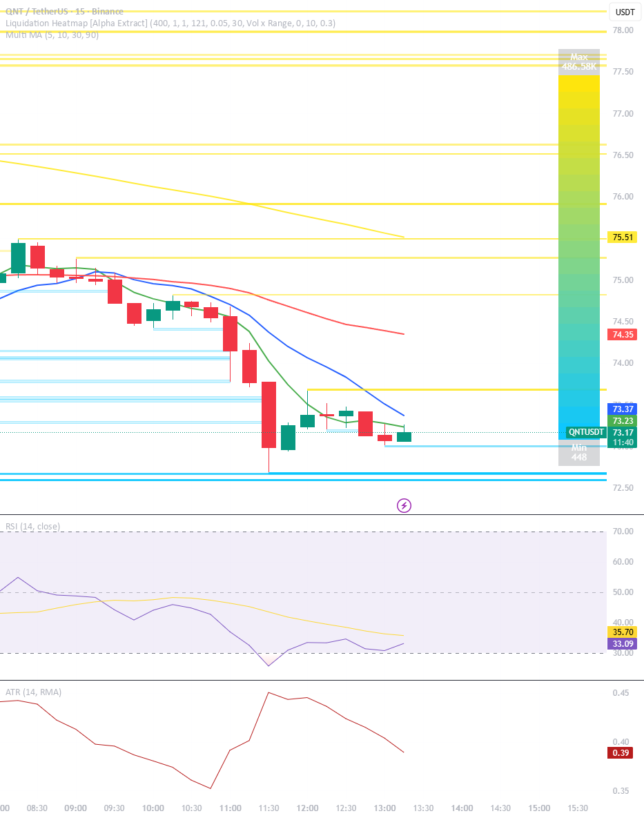
Task: Open the USDT currency selector
Action: [x=625, y=12]
